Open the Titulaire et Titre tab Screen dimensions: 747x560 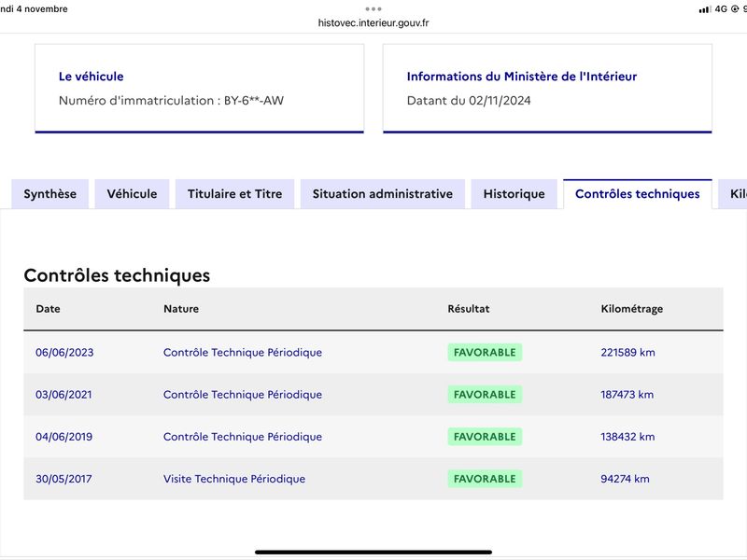coord(235,194)
